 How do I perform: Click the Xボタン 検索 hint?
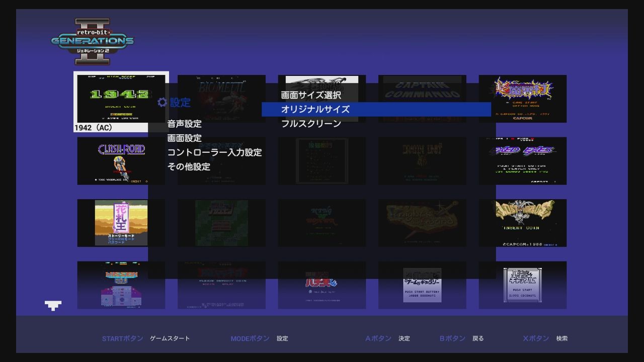click(x=545, y=338)
